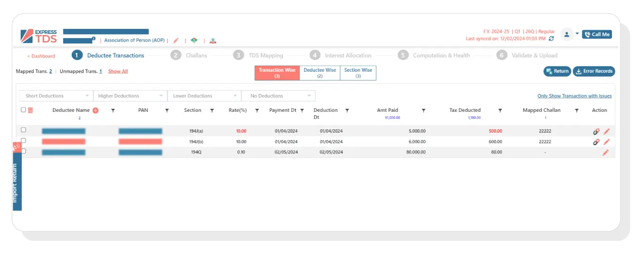Add a deductee with the plus icon

(95, 110)
